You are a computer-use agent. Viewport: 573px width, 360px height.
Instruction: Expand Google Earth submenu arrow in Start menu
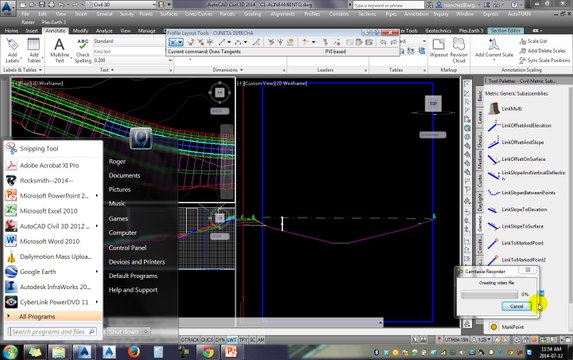coord(97,272)
